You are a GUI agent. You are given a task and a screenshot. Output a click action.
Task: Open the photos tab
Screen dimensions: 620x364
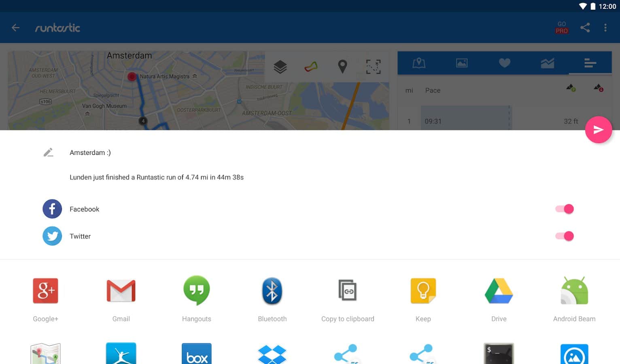tap(462, 63)
